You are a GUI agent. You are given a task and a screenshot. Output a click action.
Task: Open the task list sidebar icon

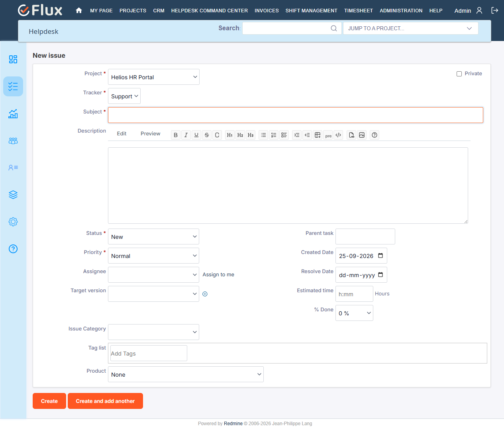pos(13,86)
